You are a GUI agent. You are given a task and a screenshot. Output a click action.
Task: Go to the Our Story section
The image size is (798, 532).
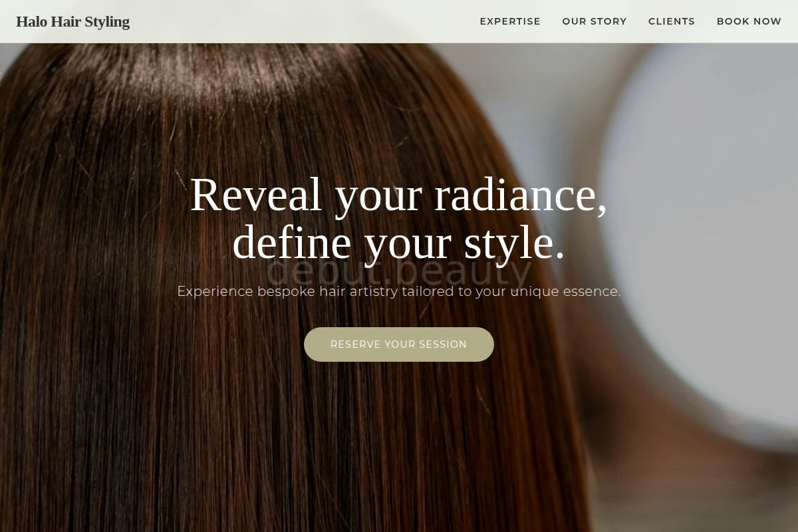click(x=595, y=21)
